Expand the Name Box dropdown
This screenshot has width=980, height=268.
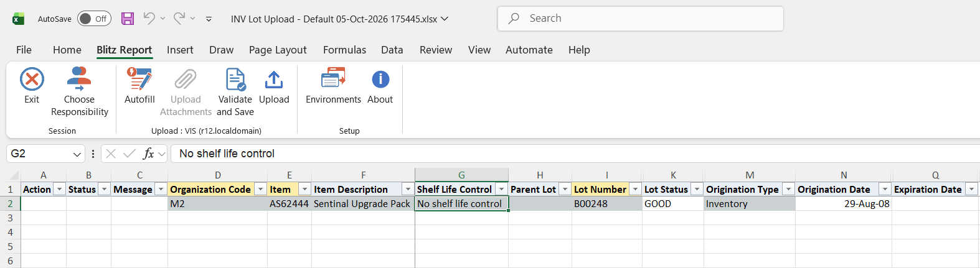[x=77, y=154]
